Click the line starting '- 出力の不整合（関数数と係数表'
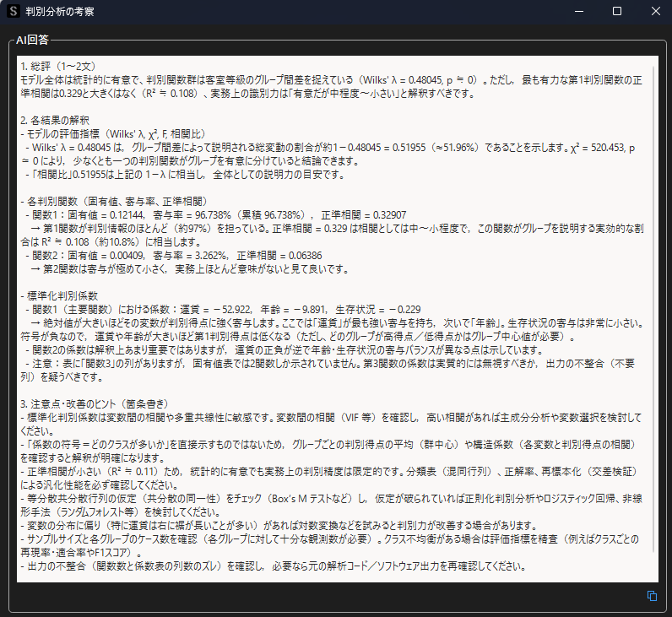Image resolution: width=672 pixels, height=617 pixels. point(274,566)
